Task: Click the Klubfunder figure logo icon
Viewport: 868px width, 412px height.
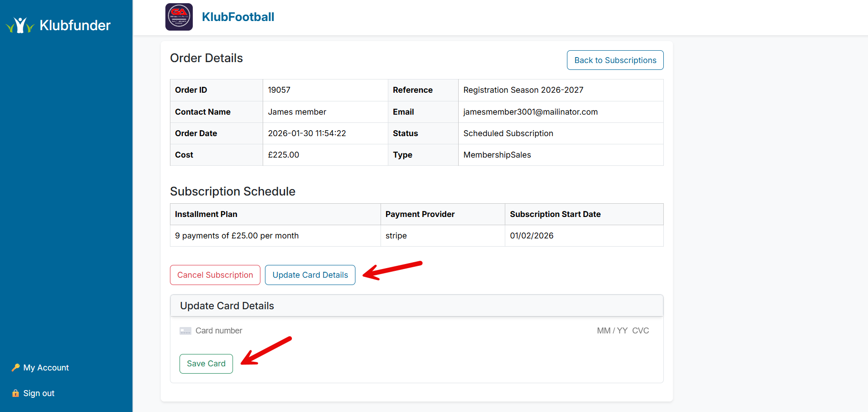Action: (20, 25)
